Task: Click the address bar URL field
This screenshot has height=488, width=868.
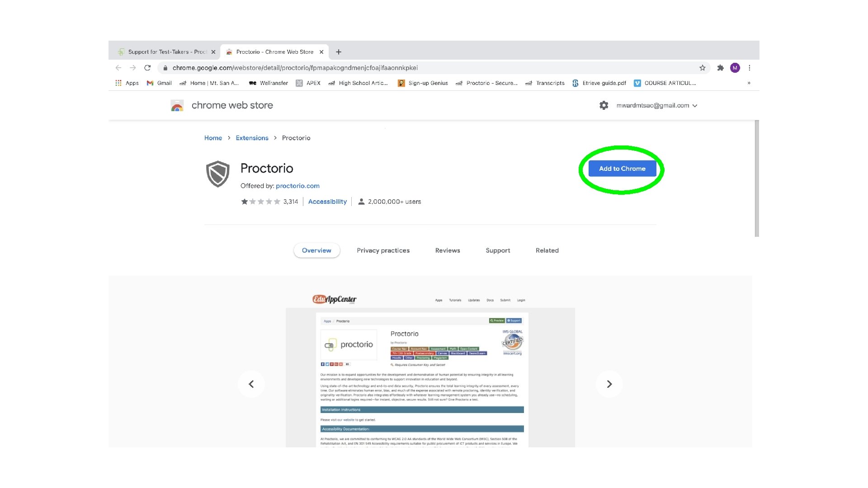Action: (x=407, y=68)
